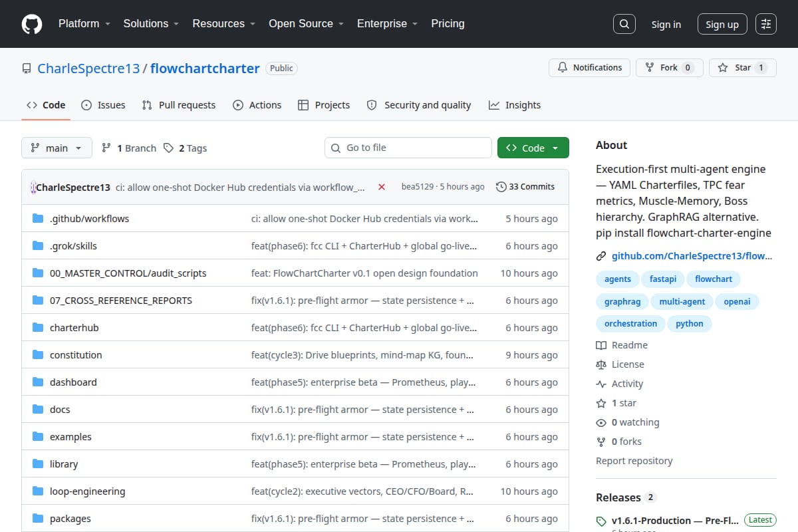The image size is (798, 532).
Task: Click the multi-agent topic tag
Action: point(682,301)
